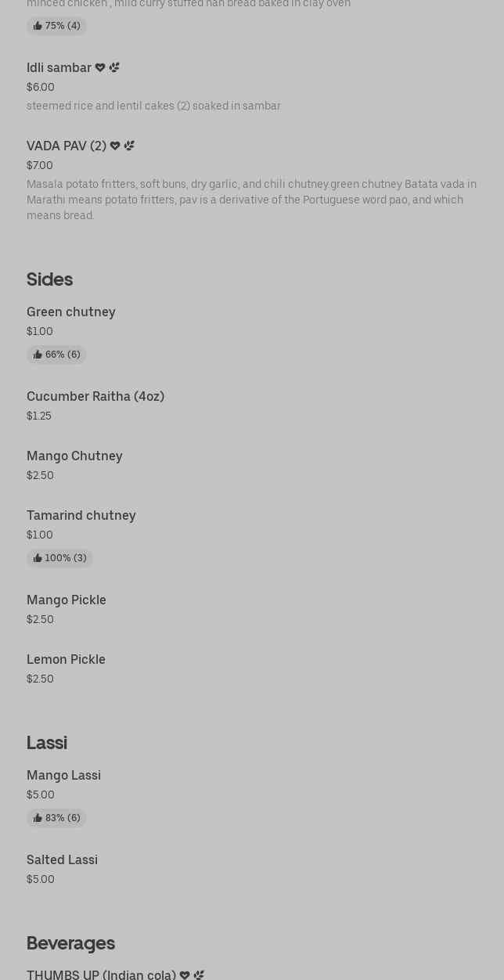Open the Salted Lassi item
The height and width of the screenshot is (980, 504).
62,860
